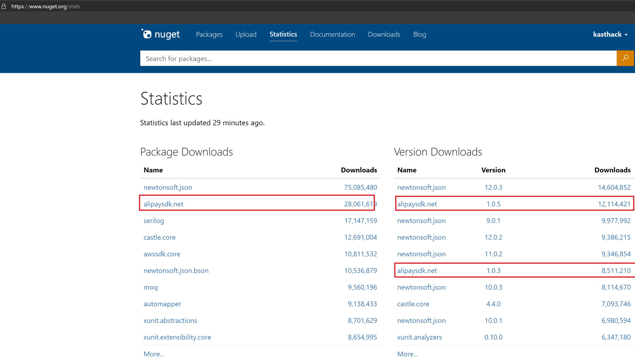This screenshot has width=635, height=364.
Task: Open the Documentation nav link
Action: (x=332, y=34)
